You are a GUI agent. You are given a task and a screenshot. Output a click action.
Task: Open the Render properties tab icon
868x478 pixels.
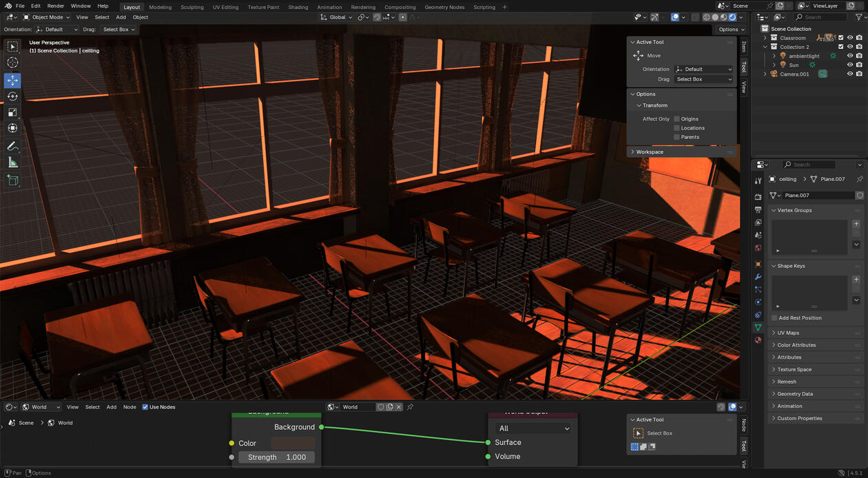click(x=758, y=197)
